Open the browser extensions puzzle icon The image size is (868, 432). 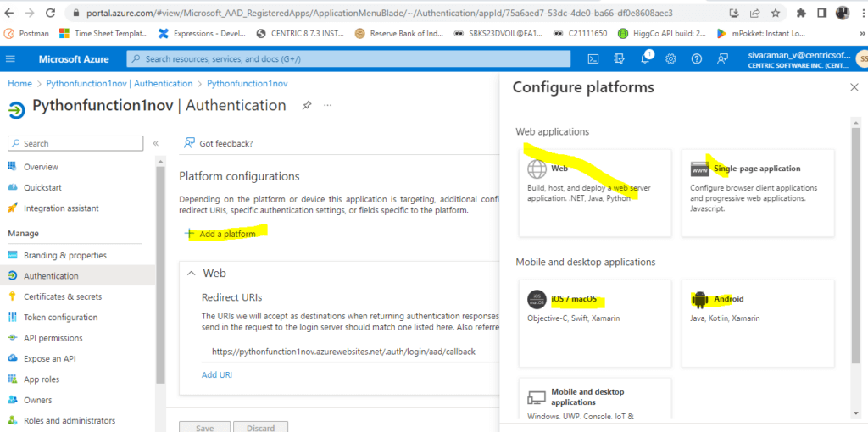click(x=802, y=13)
